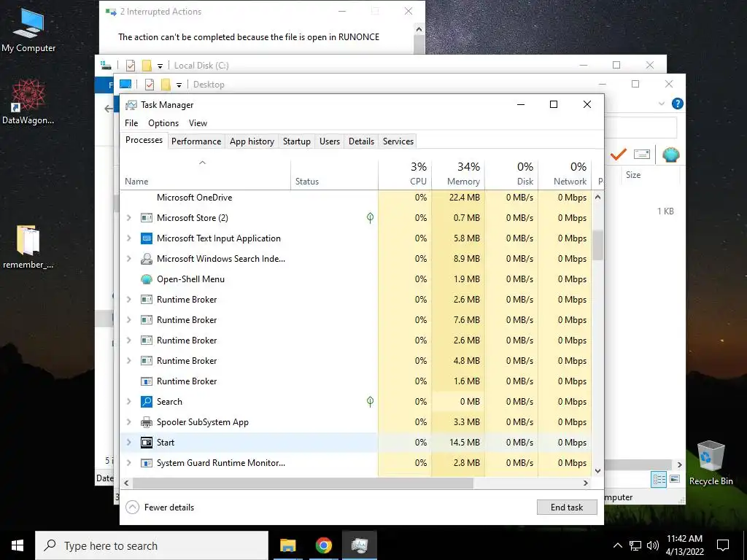Click Fewer details
Screen dimensions: 747x560
point(160,507)
